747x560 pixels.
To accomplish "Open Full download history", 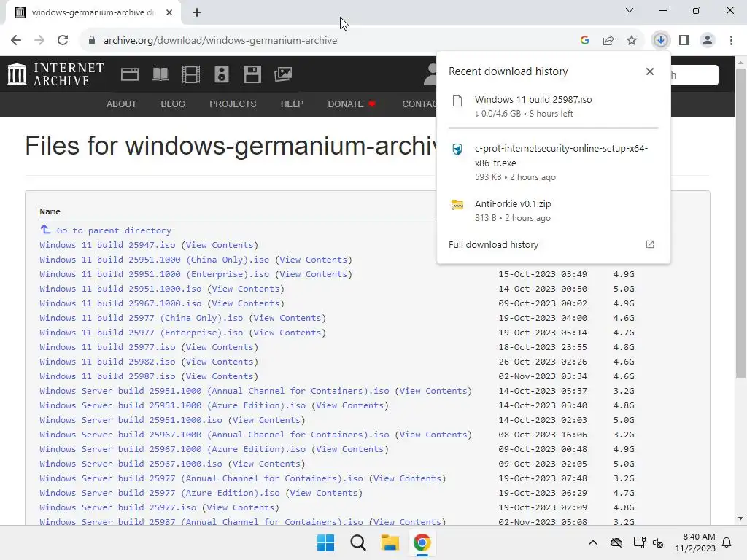I will (494, 245).
